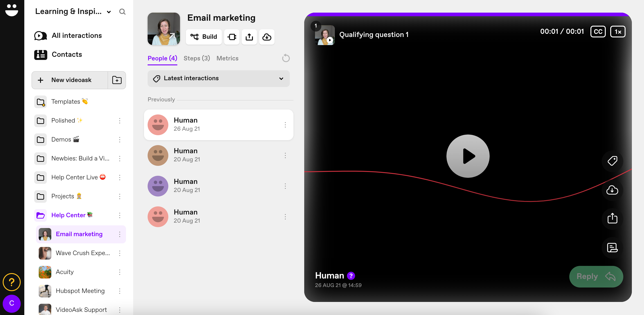
Task: Expand the Latest interactions dropdown
Action: click(218, 78)
